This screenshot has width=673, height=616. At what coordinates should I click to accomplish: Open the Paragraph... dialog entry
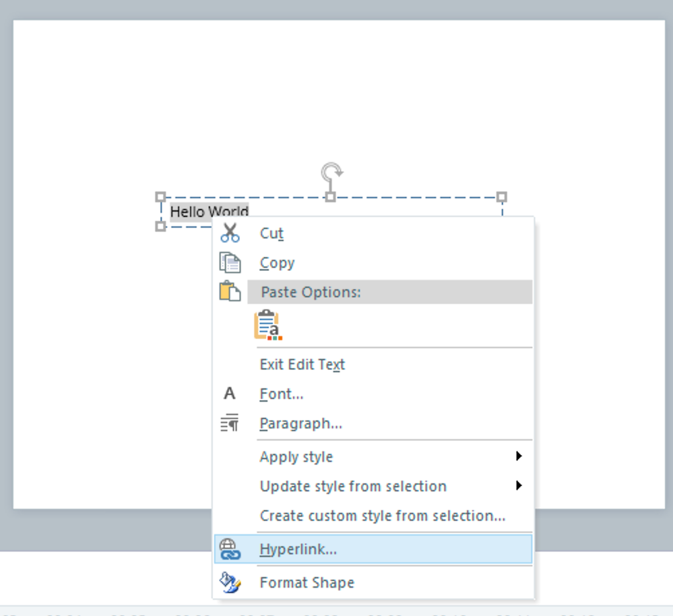301,423
